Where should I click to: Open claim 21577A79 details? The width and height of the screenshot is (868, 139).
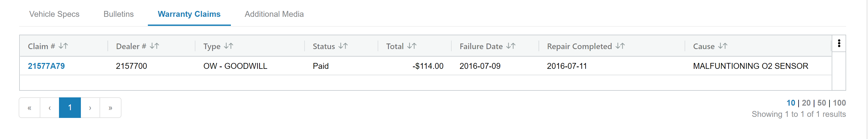coord(46,66)
